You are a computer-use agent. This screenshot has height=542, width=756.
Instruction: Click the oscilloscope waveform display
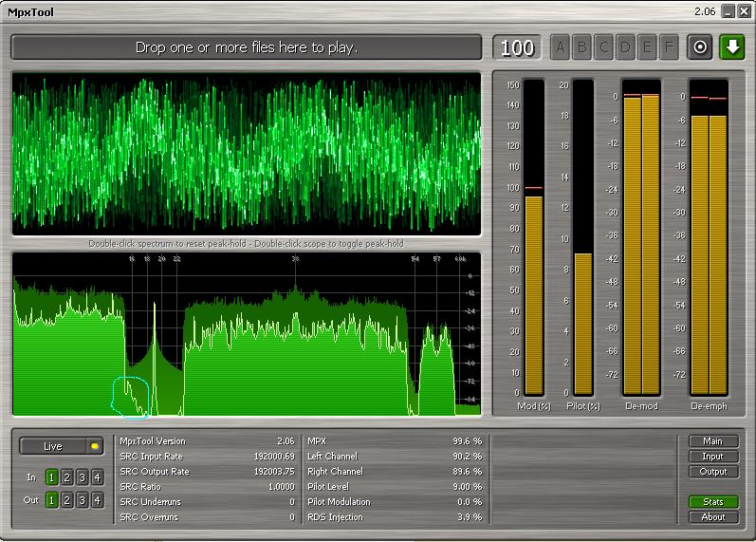(x=247, y=154)
